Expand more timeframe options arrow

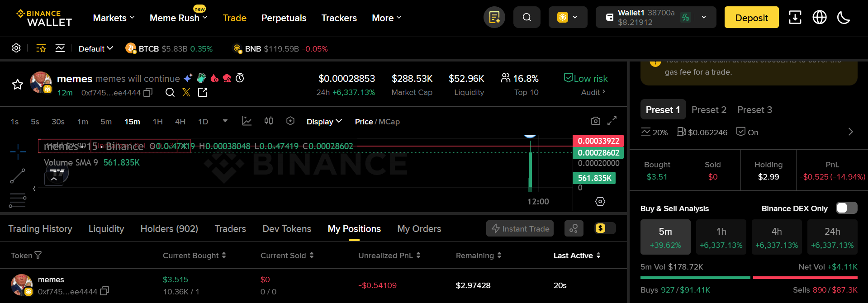(225, 121)
